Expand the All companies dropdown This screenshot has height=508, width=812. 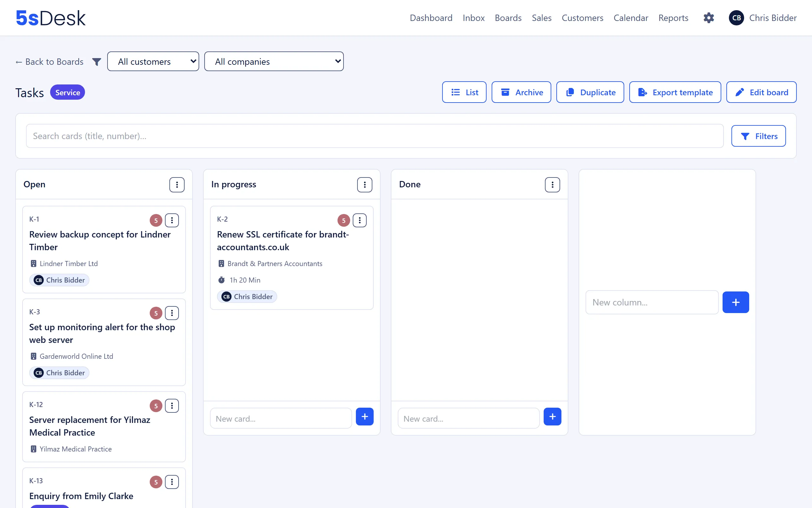[x=274, y=62]
